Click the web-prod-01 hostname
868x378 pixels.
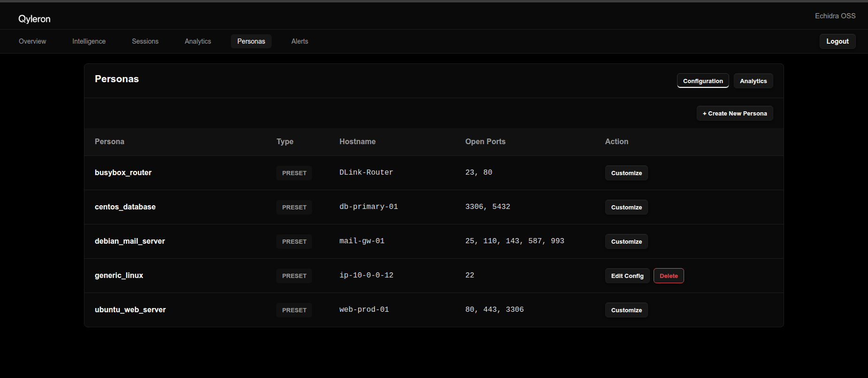[364, 309]
